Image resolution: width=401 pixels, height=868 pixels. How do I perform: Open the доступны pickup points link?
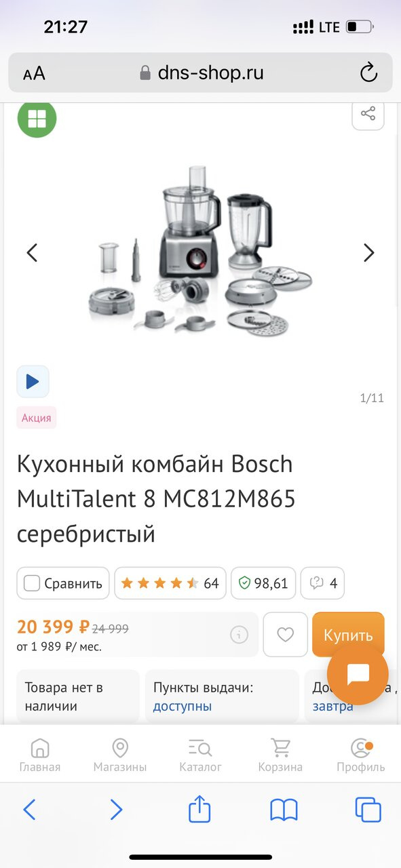[183, 706]
